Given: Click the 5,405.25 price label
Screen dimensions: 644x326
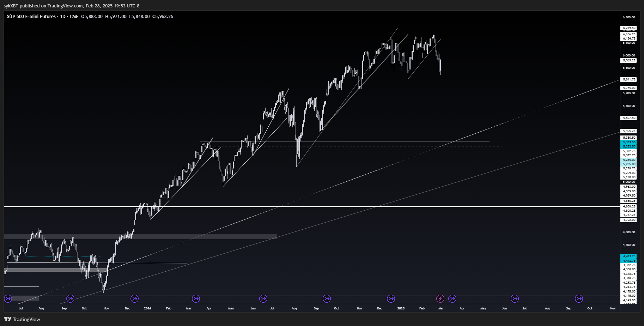Looking at the screenshot, I should coord(628,131).
